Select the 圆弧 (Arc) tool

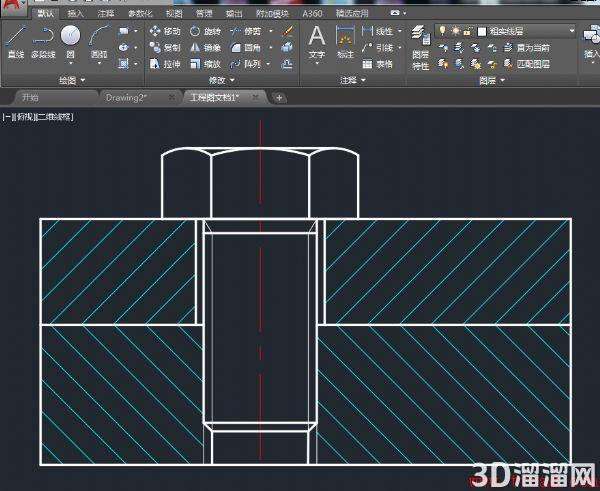click(x=99, y=42)
